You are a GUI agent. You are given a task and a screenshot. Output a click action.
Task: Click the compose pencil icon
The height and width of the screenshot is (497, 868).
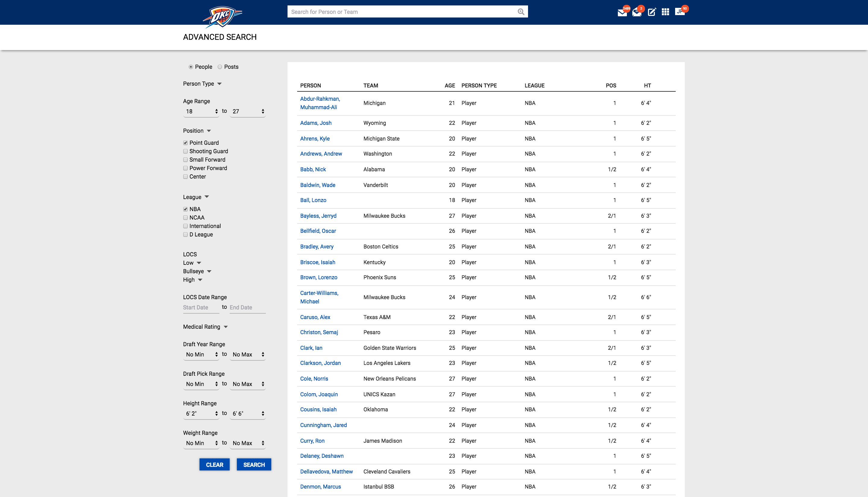pyautogui.click(x=651, y=12)
